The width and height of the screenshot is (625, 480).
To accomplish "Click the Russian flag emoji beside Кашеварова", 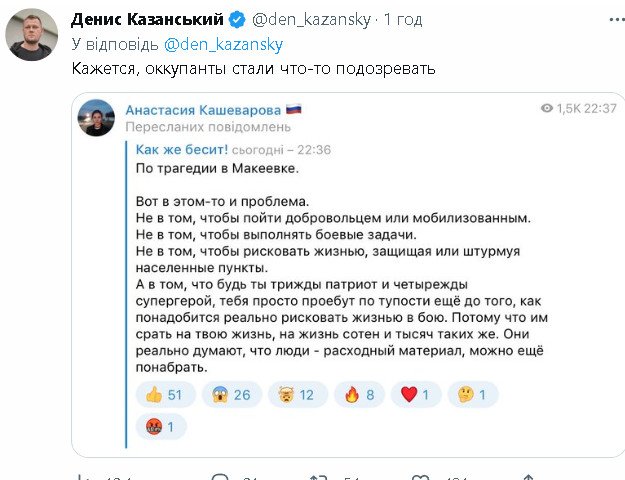I will click(x=294, y=108).
